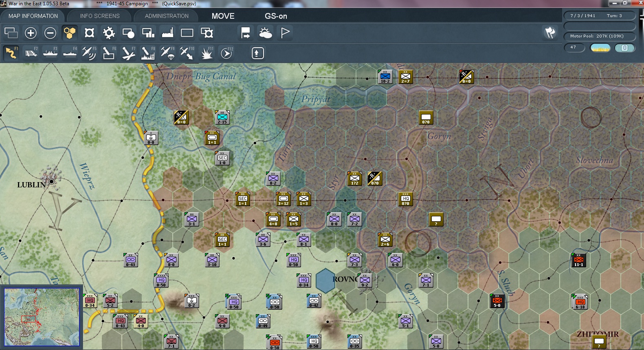Select Naval transport mode (F3) icon

coord(50,53)
